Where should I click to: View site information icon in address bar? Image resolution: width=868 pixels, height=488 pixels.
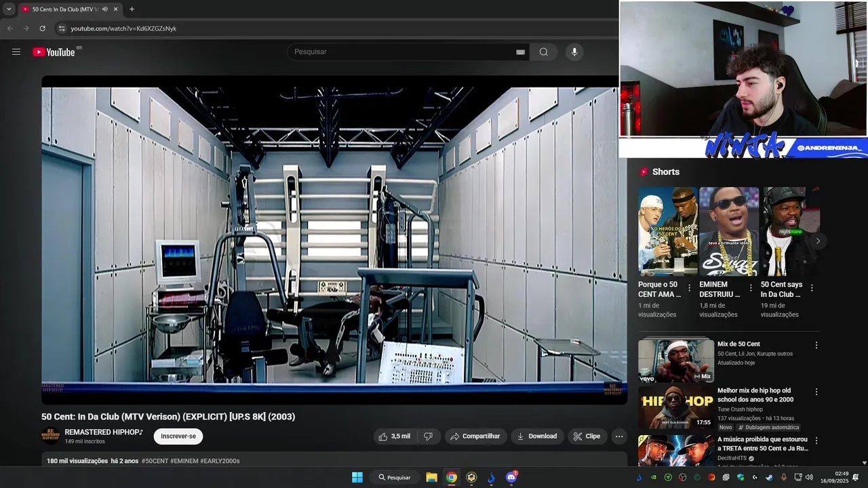pos(62,28)
